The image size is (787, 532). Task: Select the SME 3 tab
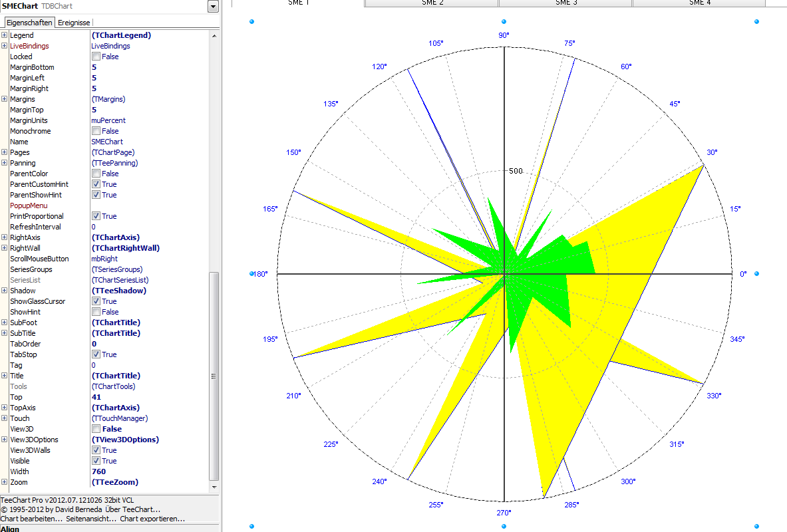click(565, 3)
